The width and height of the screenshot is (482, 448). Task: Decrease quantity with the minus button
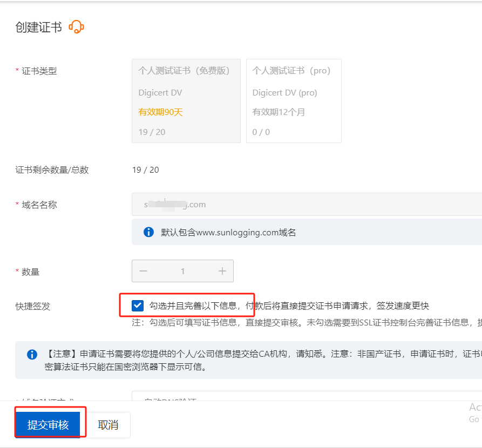pos(143,271)
